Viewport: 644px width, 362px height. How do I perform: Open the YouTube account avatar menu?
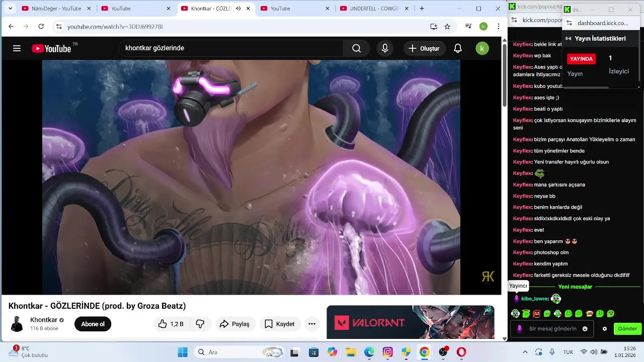click(x=482, y=48)
